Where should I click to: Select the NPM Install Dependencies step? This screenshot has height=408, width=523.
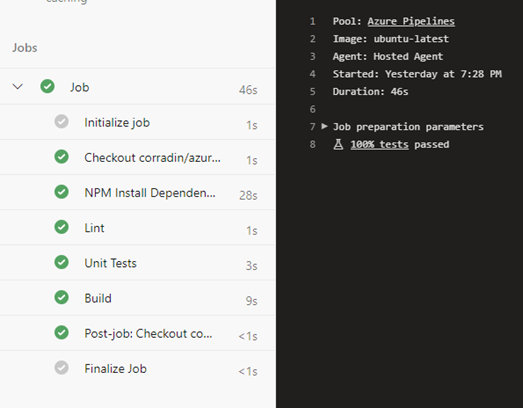pyautogui.click(x=137, y=192)
